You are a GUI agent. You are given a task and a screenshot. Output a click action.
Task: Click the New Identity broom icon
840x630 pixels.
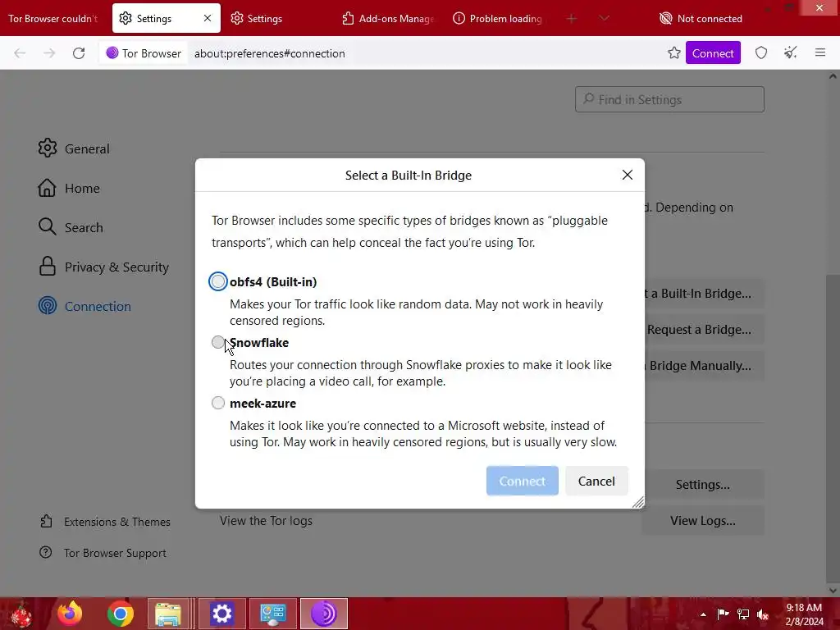791,53
